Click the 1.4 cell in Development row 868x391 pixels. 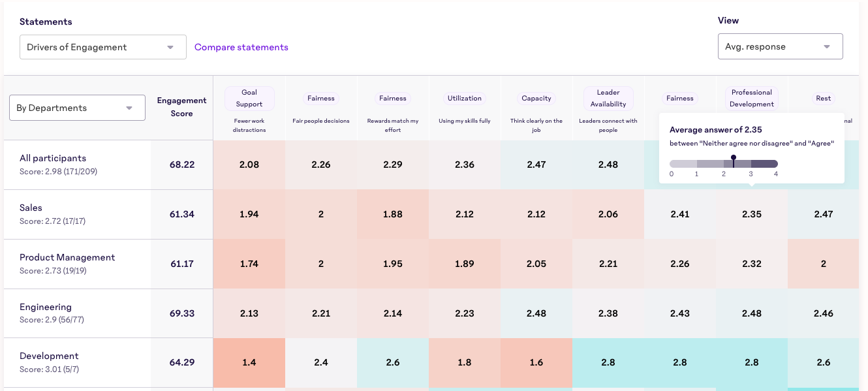tap(249, 362)
